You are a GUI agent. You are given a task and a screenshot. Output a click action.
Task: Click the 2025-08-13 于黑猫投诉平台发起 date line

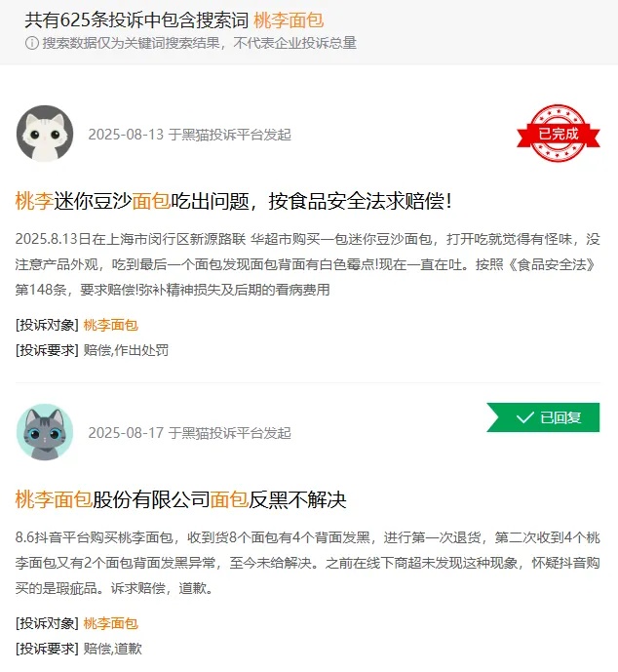[x=190, y=135]
